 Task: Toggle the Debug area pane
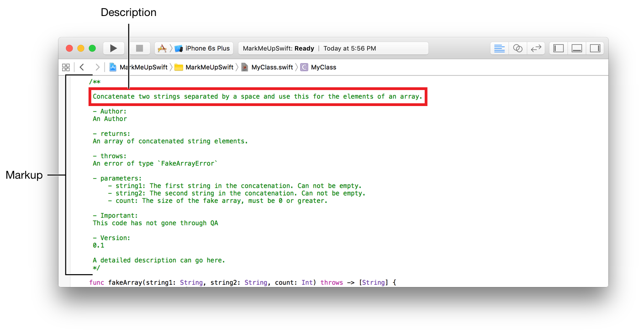coord(577,48)
